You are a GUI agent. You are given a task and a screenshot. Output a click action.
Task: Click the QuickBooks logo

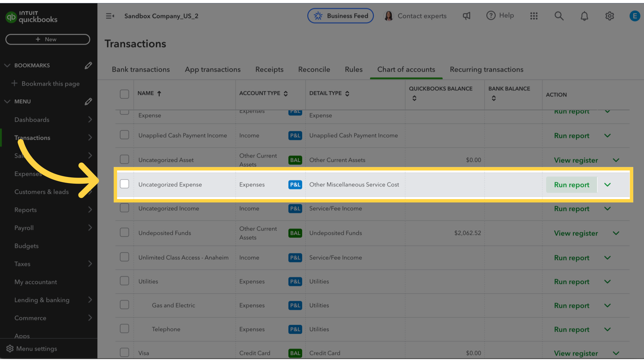[x=32, y=17]
